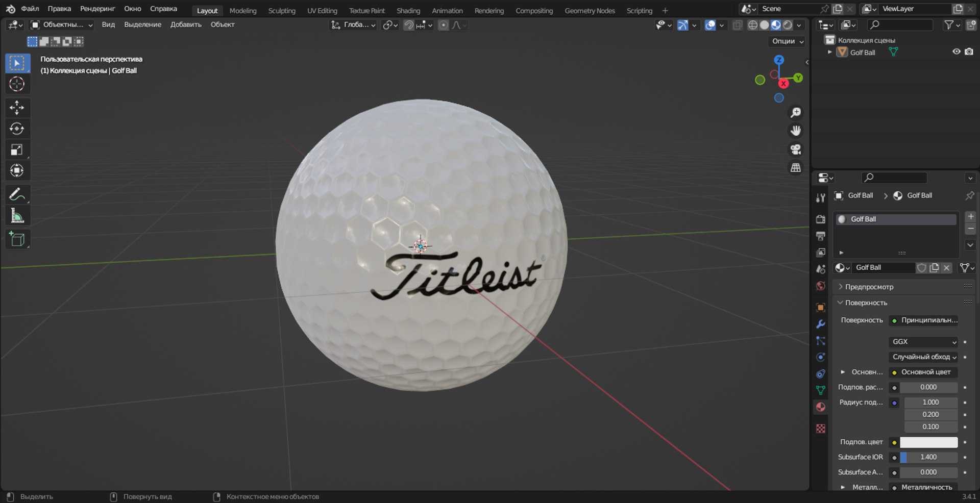980x503 pixels.
Task: Select the Select Box tool
Action: coord(17,63)
